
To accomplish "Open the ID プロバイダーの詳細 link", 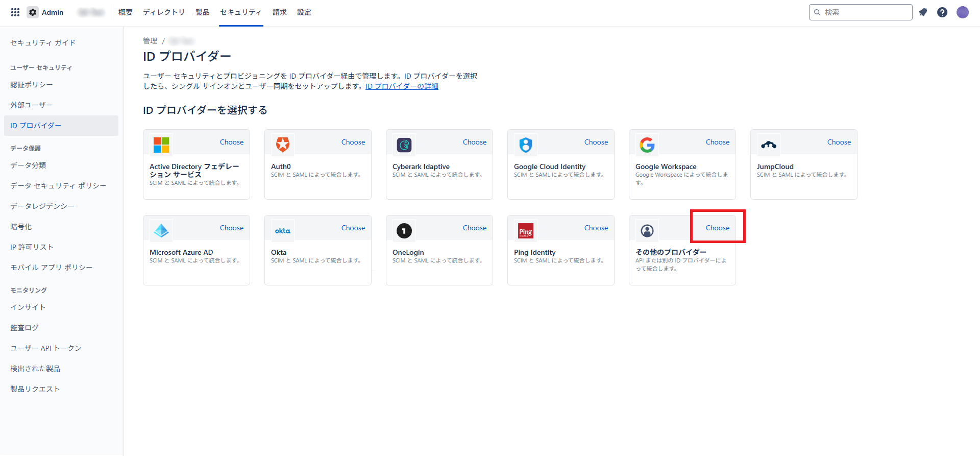I will coord(402,86).
